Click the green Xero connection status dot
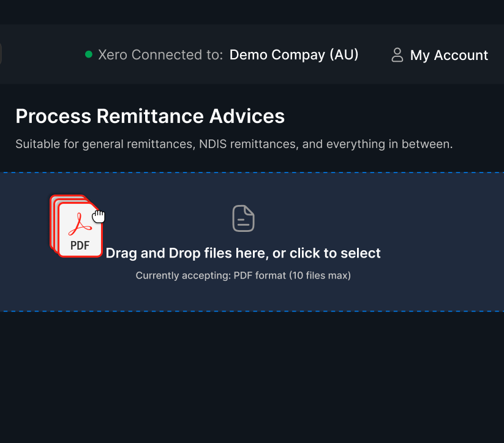 point(89,54)
